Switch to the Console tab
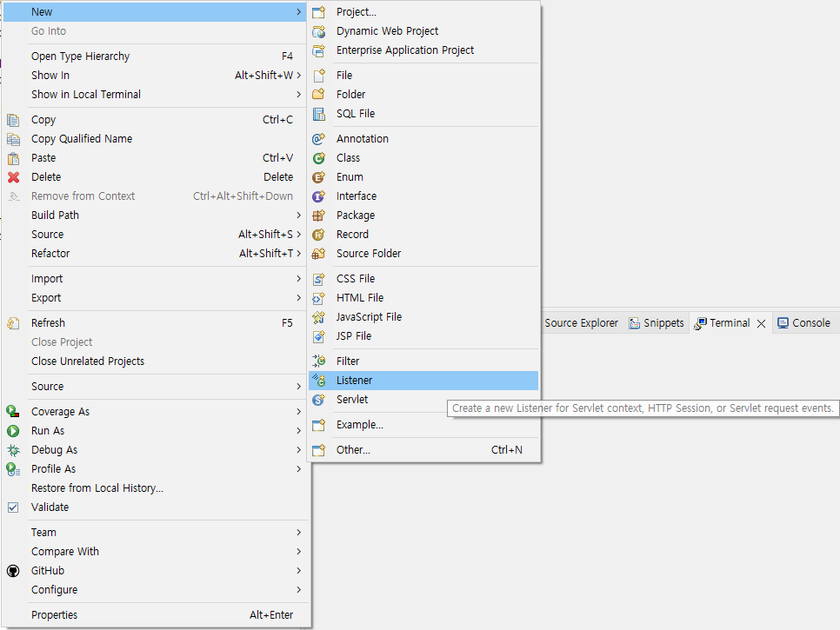 [x=804, y=323]
